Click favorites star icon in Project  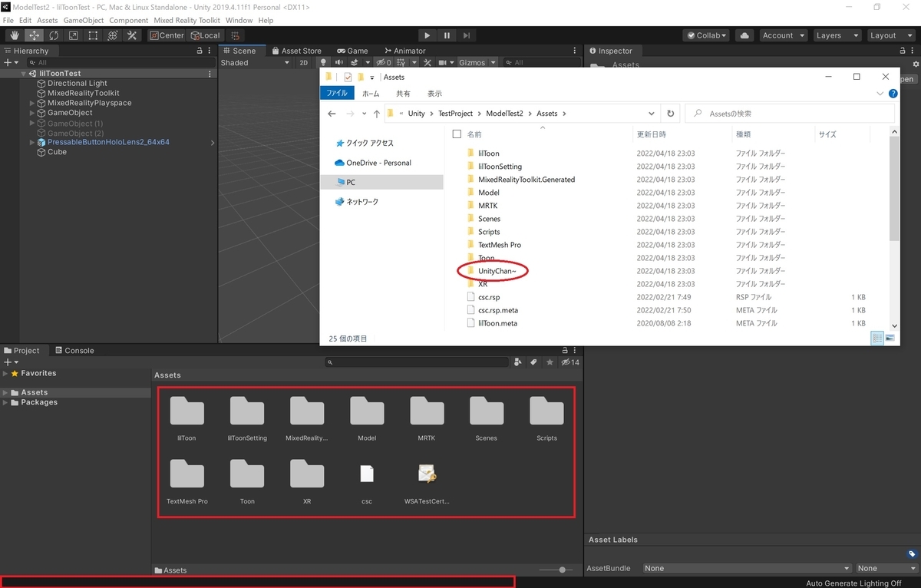pos(549,362)
